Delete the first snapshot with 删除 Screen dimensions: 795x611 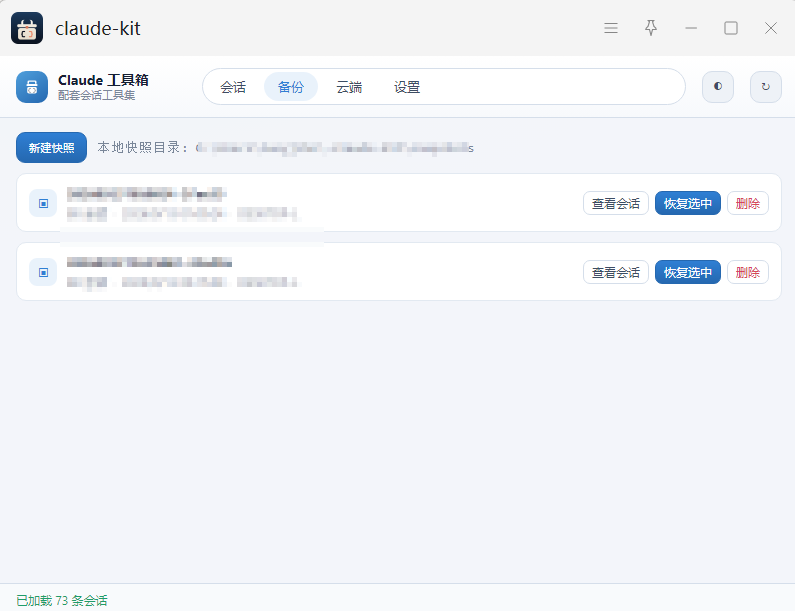[747, 203]
